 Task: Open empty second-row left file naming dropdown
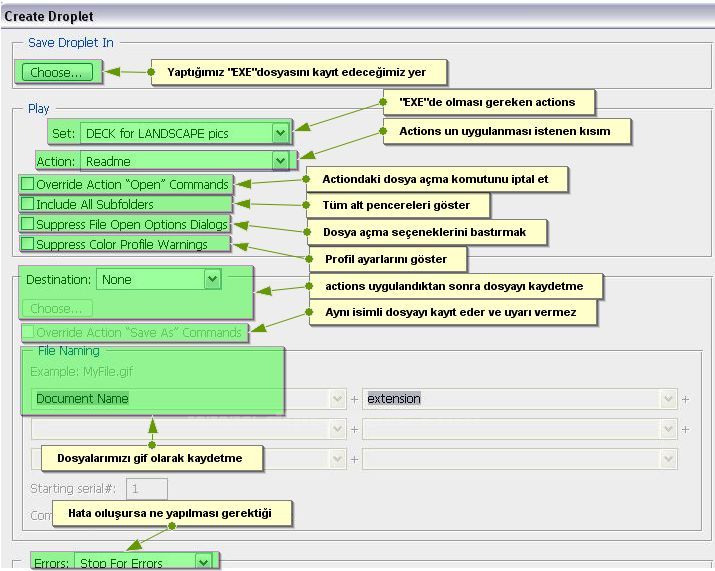188,429
